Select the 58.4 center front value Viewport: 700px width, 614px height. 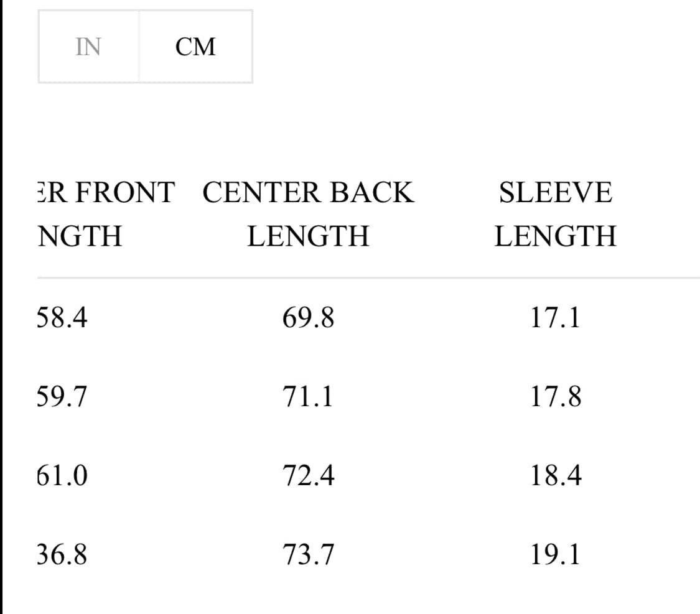point(62,318)
